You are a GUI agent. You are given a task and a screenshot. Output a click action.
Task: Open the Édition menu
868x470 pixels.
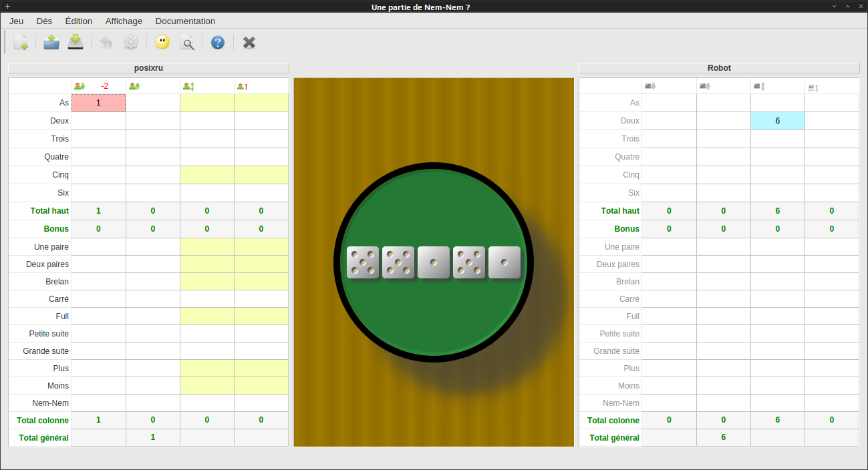[79, 21]
